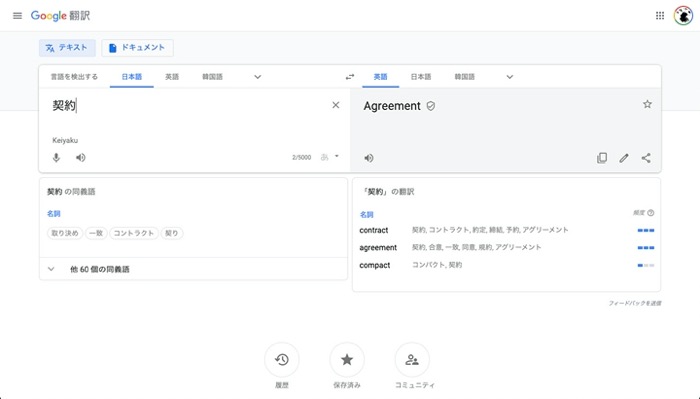Viewport: 700px width, 399px height.
Task: Expand the target language list chevron
Action: (510, 77)
